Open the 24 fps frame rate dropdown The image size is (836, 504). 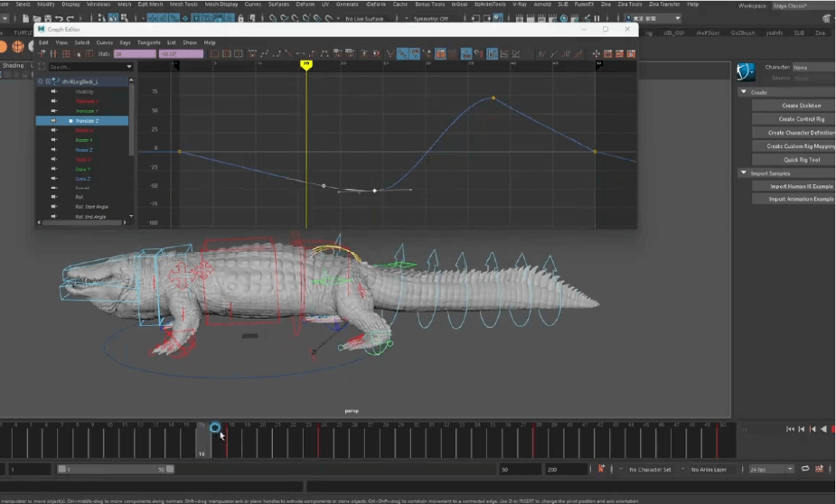click(x=773, y=470)
